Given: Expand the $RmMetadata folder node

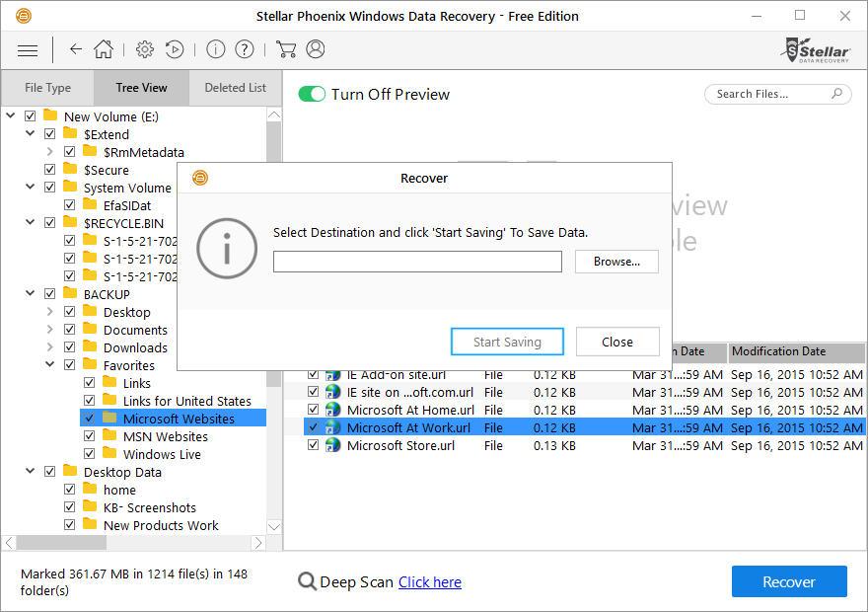Looking at the screenshot, I should (50, 151).
